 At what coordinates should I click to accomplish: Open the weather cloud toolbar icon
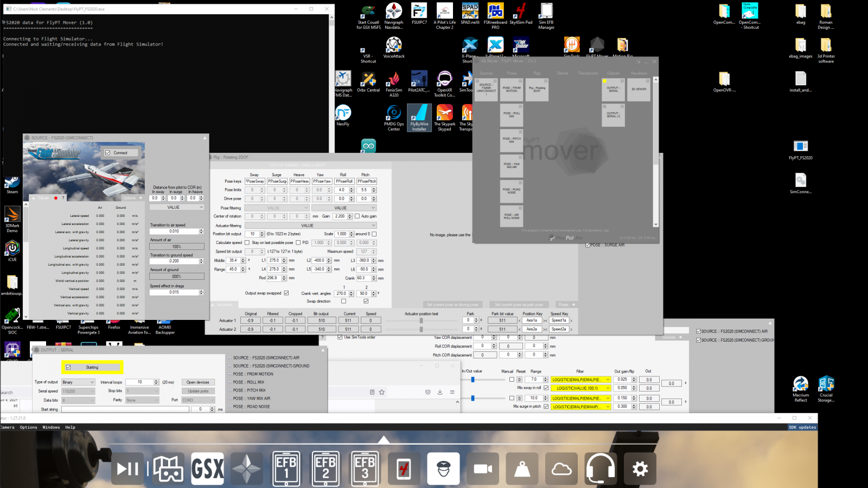[x=561, y=468]
